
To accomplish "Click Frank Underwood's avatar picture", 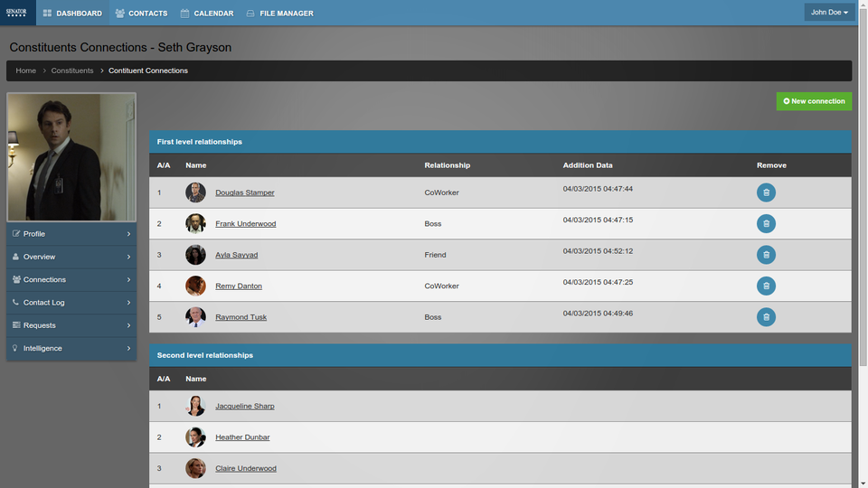I will [195, 223].
